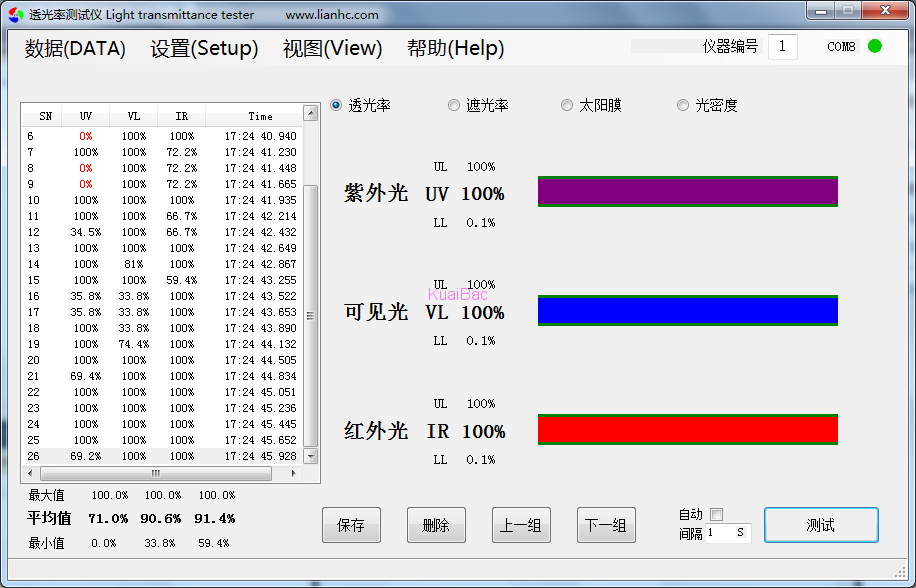Click the Time column header

point(254,116)
